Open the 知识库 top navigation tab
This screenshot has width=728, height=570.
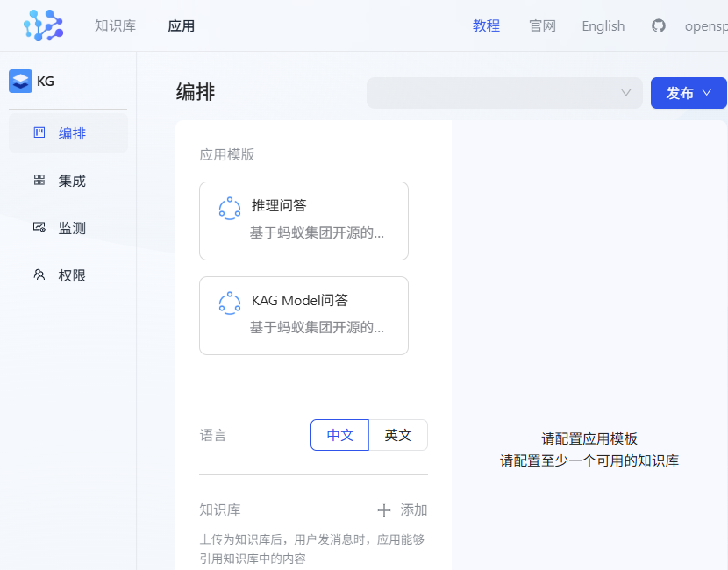(115, 26)
